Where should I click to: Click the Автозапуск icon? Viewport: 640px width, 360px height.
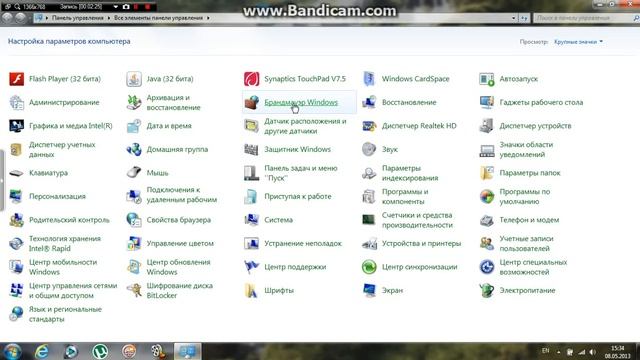tap(487, 79)
